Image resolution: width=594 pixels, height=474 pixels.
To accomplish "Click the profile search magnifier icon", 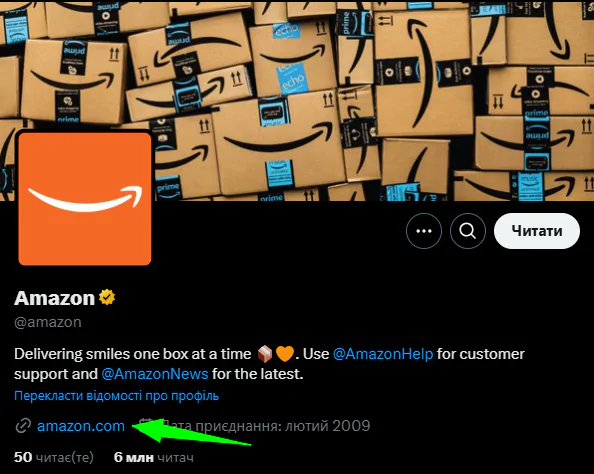I will pos(467,231).
